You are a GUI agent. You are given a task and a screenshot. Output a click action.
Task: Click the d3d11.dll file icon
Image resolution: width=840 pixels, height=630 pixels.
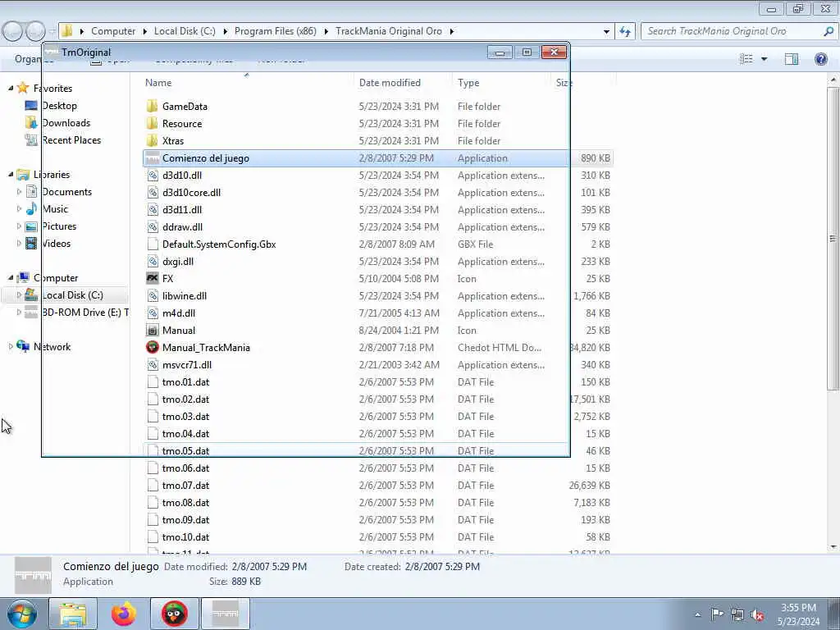coord(153,209)
